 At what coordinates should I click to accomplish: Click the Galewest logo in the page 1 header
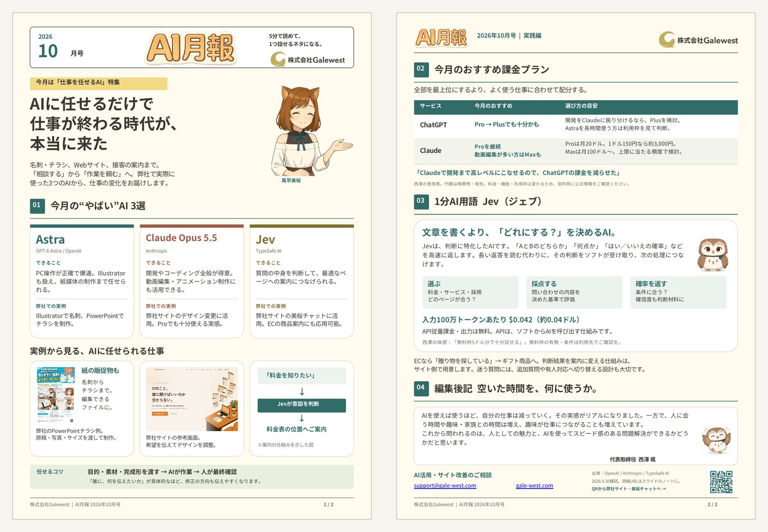pyautogui.click(x=308, y=60)
